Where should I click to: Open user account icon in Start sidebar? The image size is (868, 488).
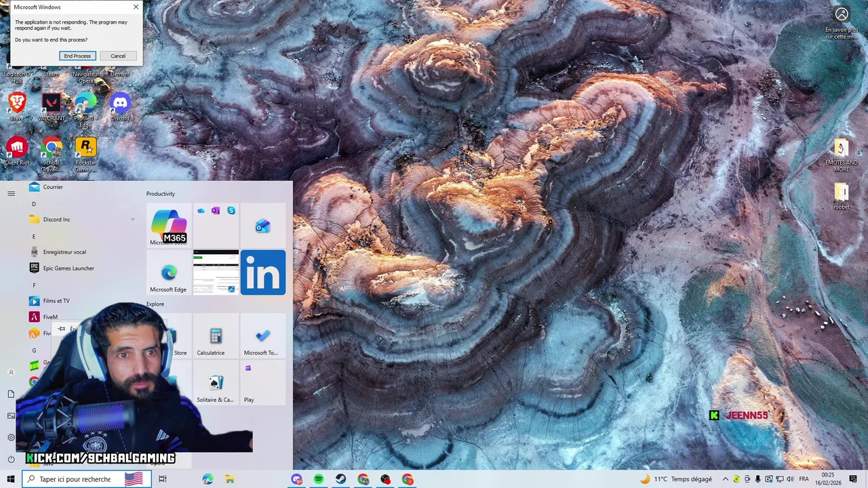[11, 373]
